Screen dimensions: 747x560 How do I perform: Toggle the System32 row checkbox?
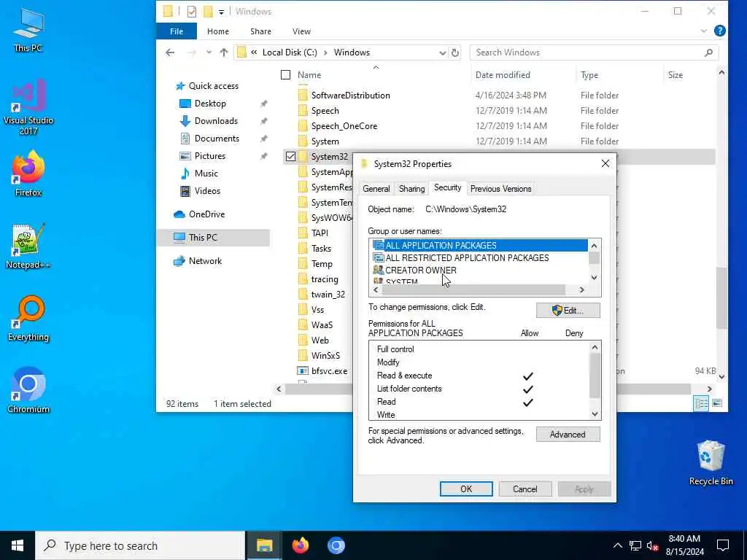[290, 156]
